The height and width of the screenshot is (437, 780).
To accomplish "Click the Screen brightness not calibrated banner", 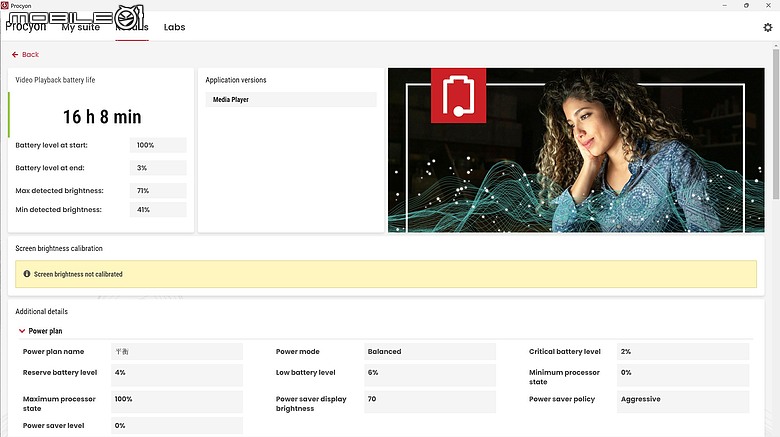I will tap(386, 274).
